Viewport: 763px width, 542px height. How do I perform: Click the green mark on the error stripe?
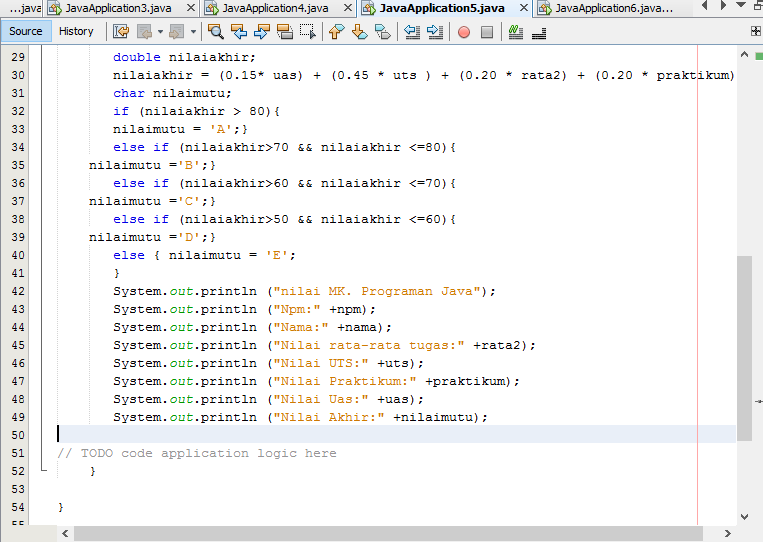[x=759, y=56]
